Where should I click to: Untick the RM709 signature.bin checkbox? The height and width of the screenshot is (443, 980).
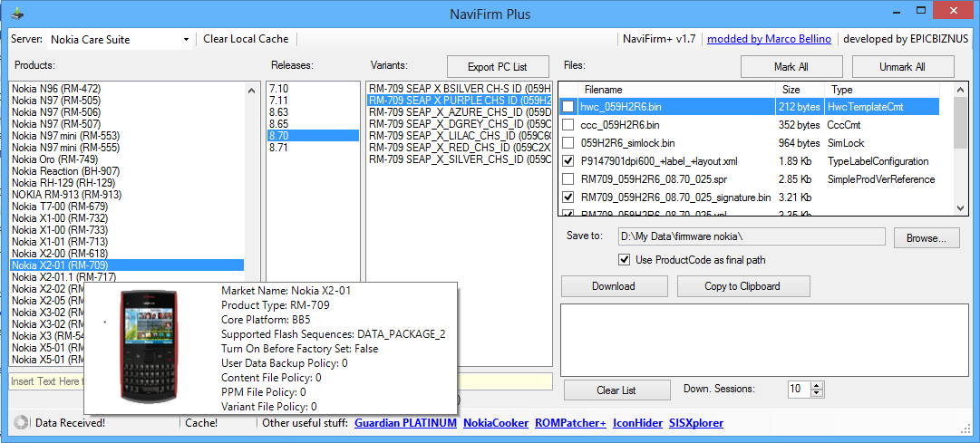(568, 197)
